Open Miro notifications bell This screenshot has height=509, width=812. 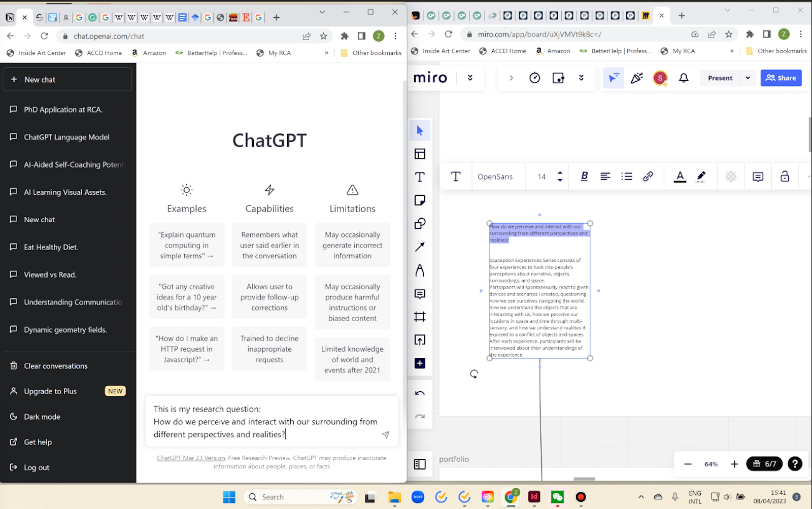point(684,78)
